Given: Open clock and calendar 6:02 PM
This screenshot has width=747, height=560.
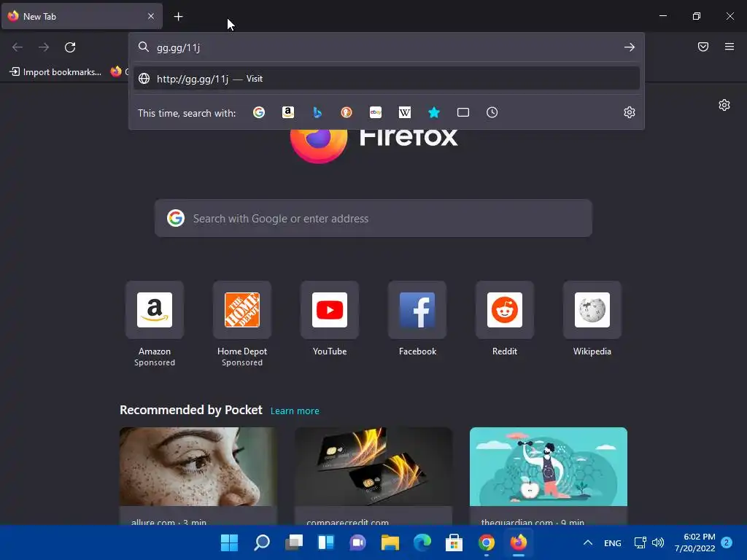Looking at the screenshot, I should pos(694,542).
